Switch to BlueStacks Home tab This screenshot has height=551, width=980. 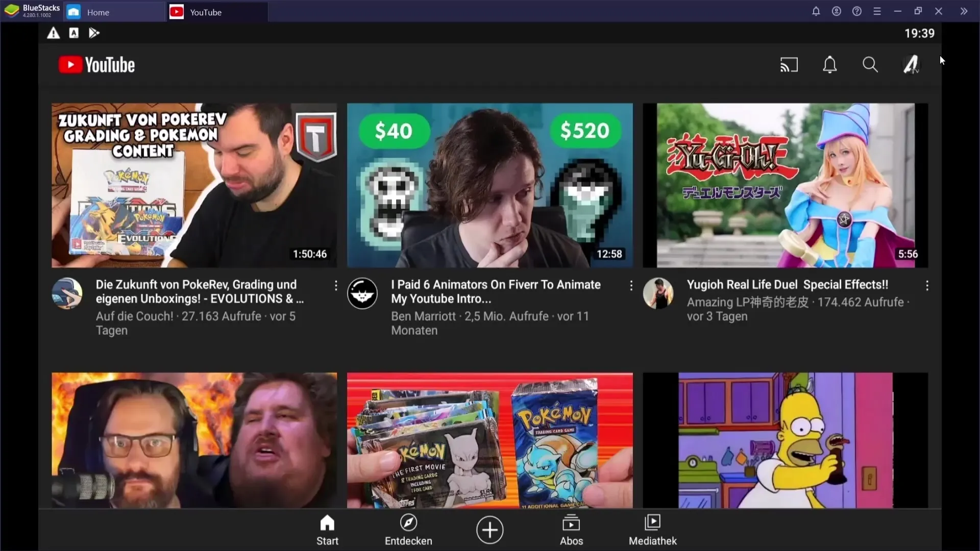(x=114, y=12)
